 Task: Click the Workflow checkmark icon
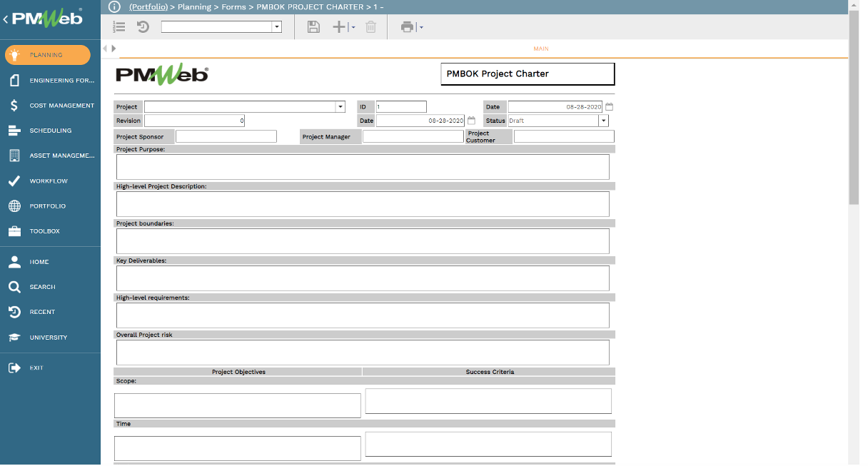(x=14, y=181)
